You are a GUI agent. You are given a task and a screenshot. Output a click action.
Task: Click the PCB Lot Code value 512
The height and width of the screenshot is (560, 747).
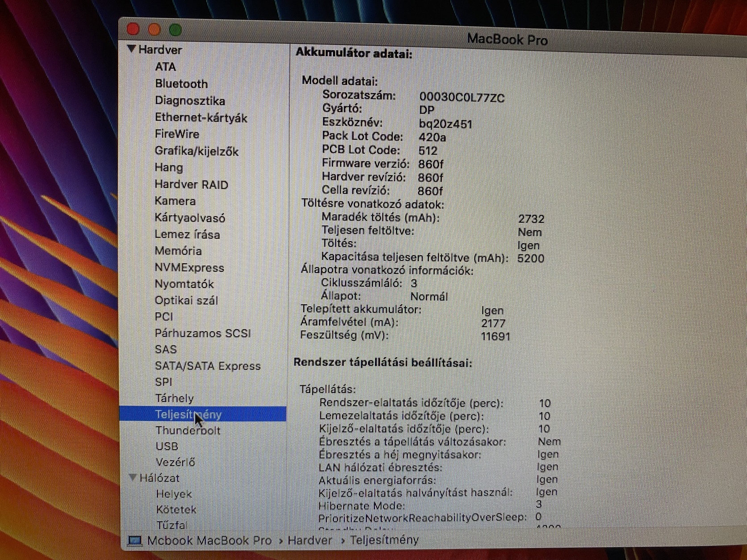point(428,151)
